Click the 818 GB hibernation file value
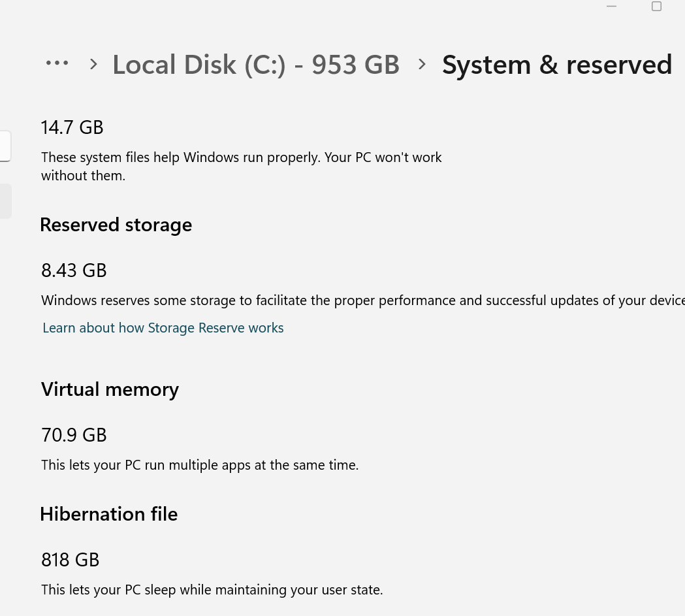 click(70, 560)
